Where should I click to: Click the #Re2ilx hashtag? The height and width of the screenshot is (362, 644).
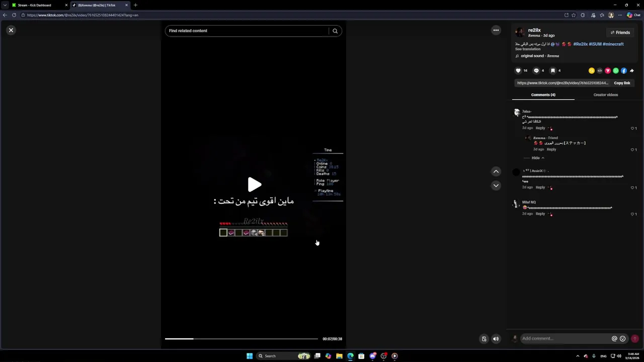[580, 44]
